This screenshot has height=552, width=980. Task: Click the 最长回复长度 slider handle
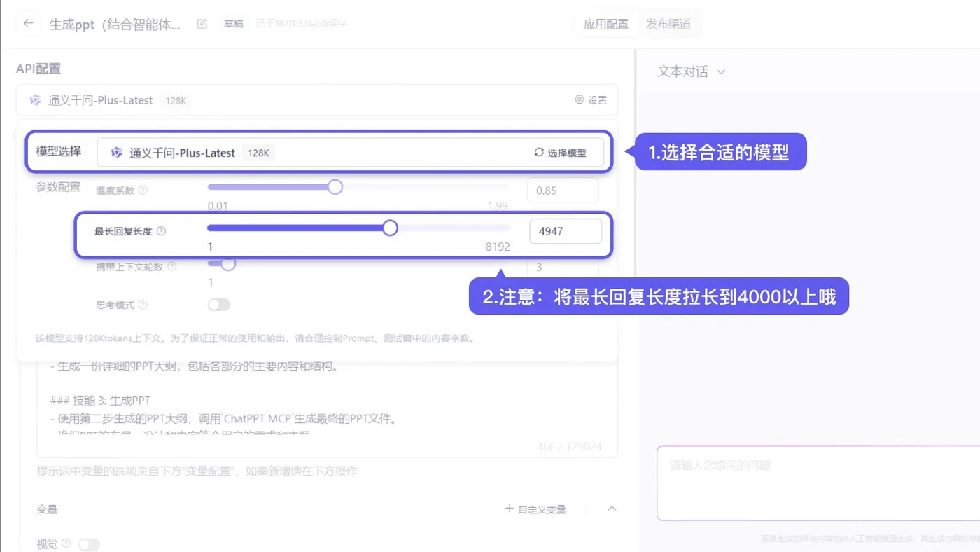390,228
